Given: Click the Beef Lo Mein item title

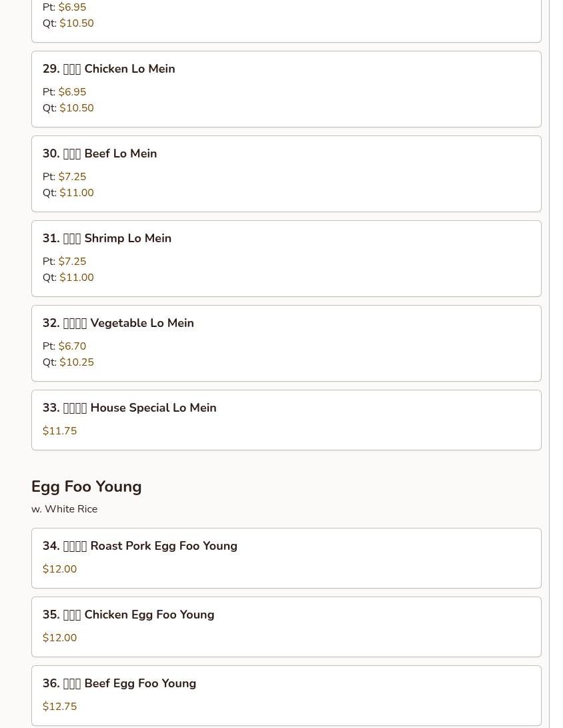Looking at the screenshot, I should point(99,153).
